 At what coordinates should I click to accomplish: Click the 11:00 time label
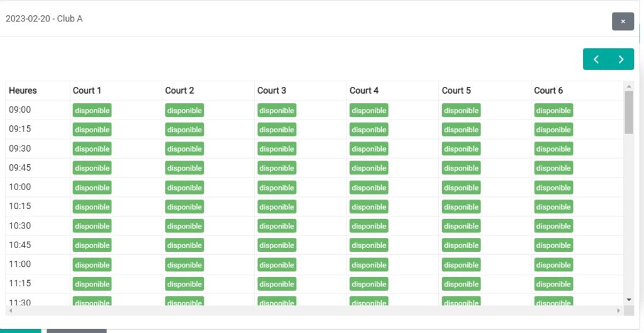tap(19, 264)
